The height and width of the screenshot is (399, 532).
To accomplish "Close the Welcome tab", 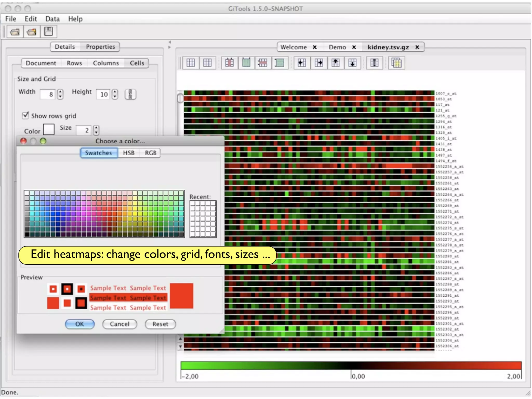I will [315, 47].
